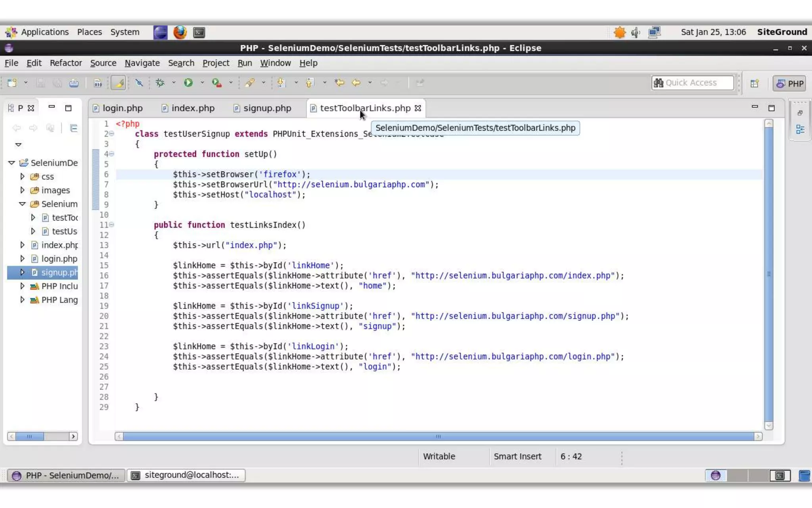Click the Debug bug icon
Screen dimensions: 812x508
(160, 83)
